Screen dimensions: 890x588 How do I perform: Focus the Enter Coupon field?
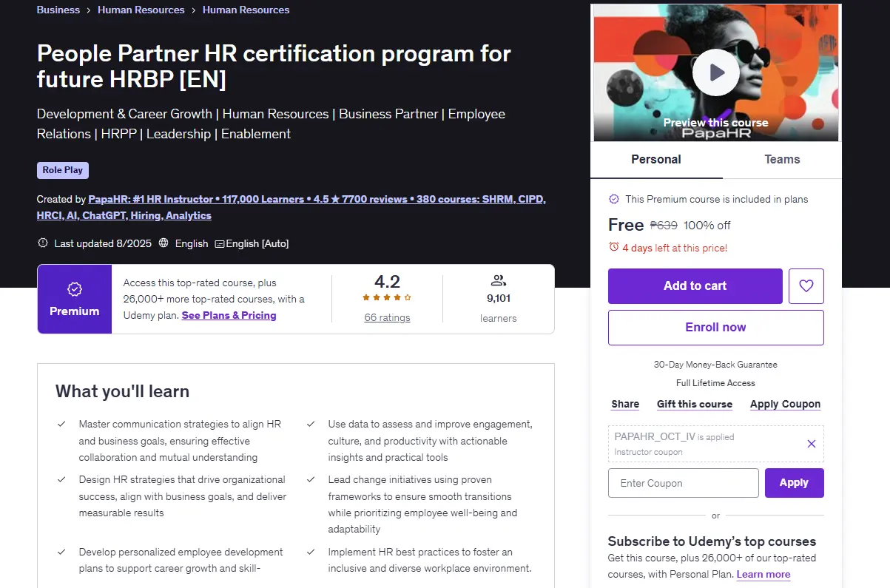684,483
